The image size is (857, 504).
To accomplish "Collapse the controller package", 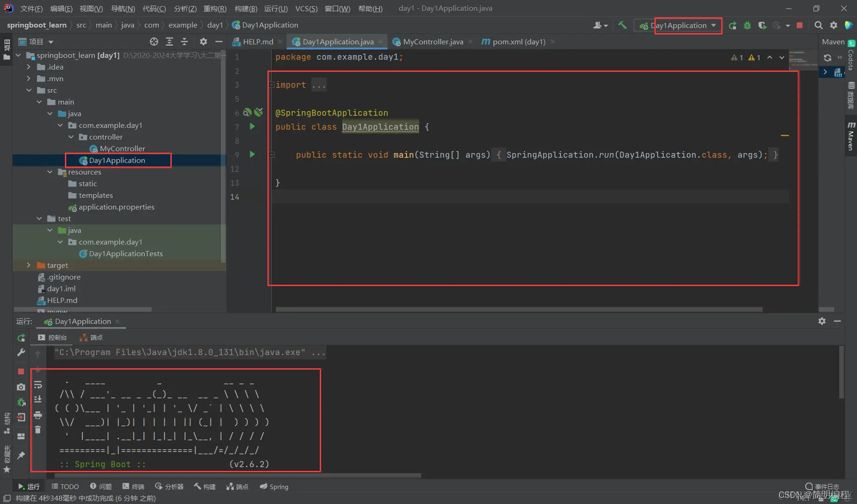I will pyautogui.click(x=71, y=137).
